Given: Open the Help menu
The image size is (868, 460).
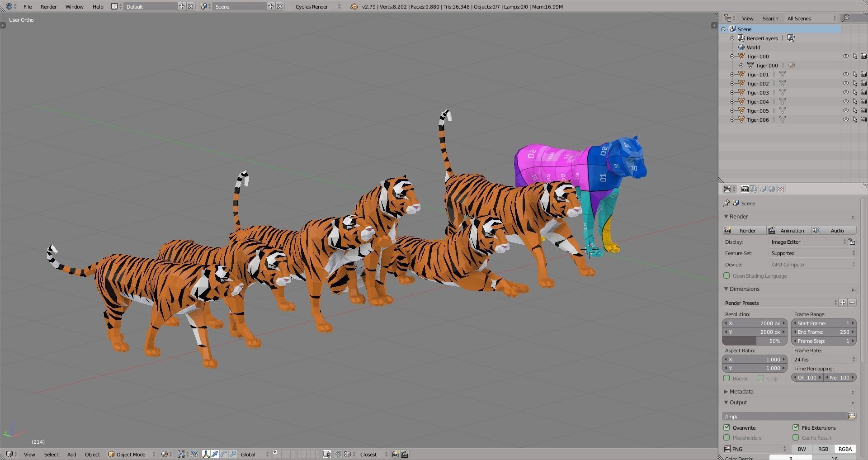Looking at the screenshot, I should pyautogui.click(x=98, y=6).
